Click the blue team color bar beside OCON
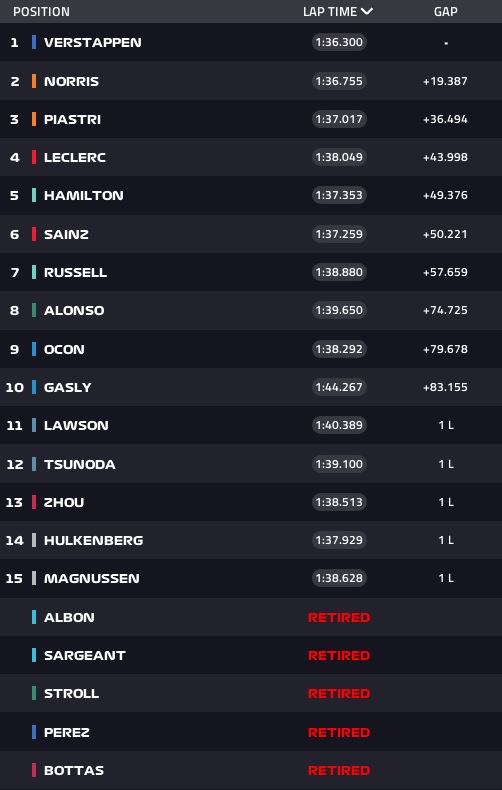Image resolution: width=502 pixels, height=790 pixels. click(34, 349)
